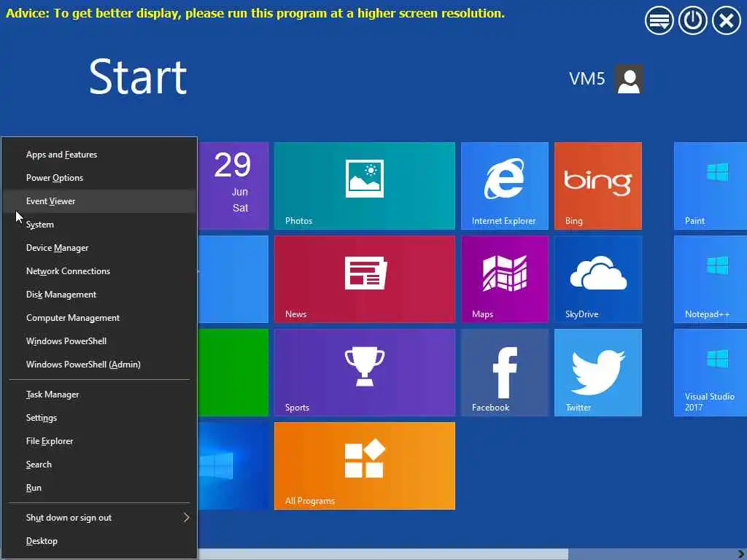Launch the Internet Explorer tile
The image size is (747, 560).
505,186
